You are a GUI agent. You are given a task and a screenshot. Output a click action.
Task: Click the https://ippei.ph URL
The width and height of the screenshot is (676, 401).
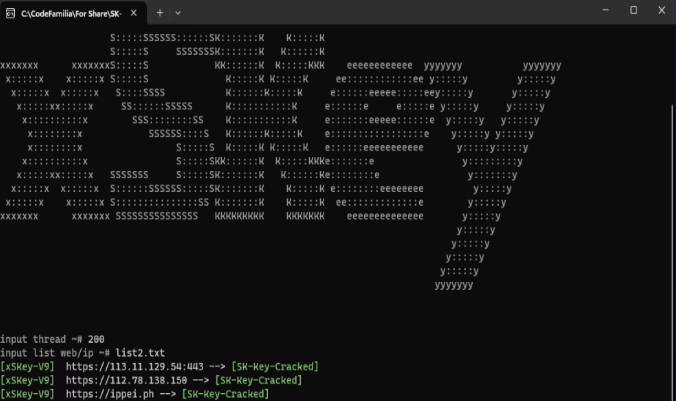coord(110,394)
